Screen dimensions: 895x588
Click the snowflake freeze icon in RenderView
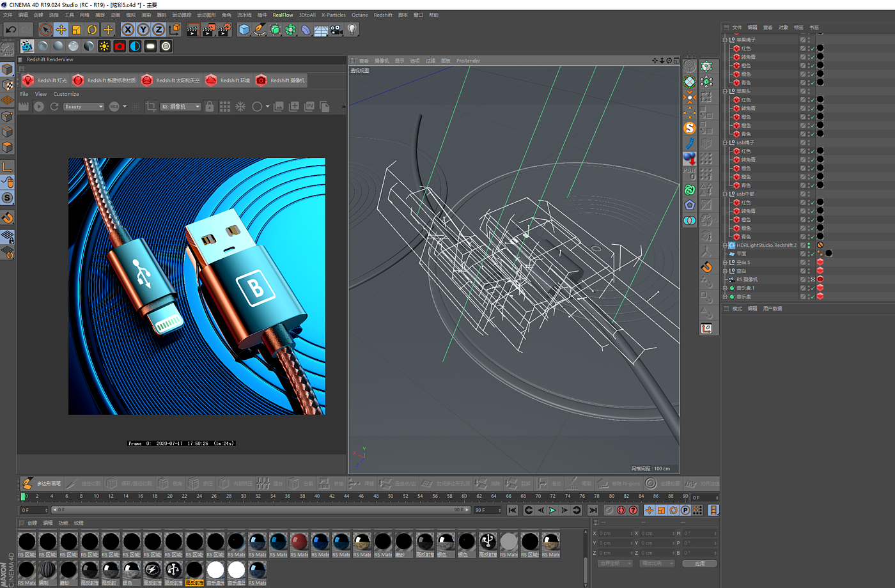pos(240,107)
